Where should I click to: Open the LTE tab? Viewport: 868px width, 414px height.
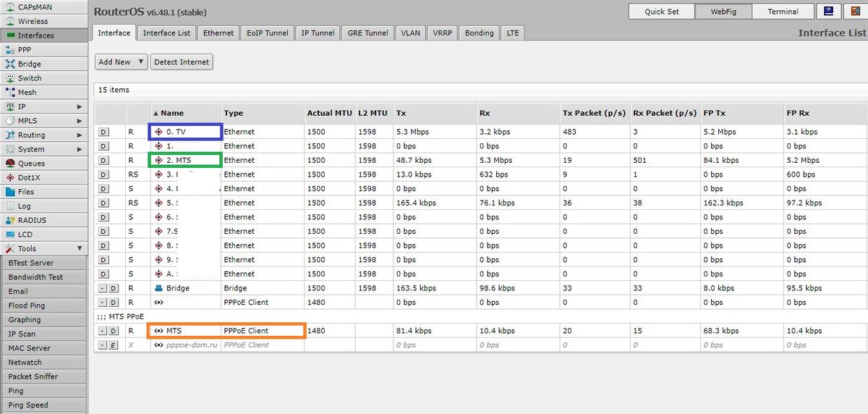[513, 33]
